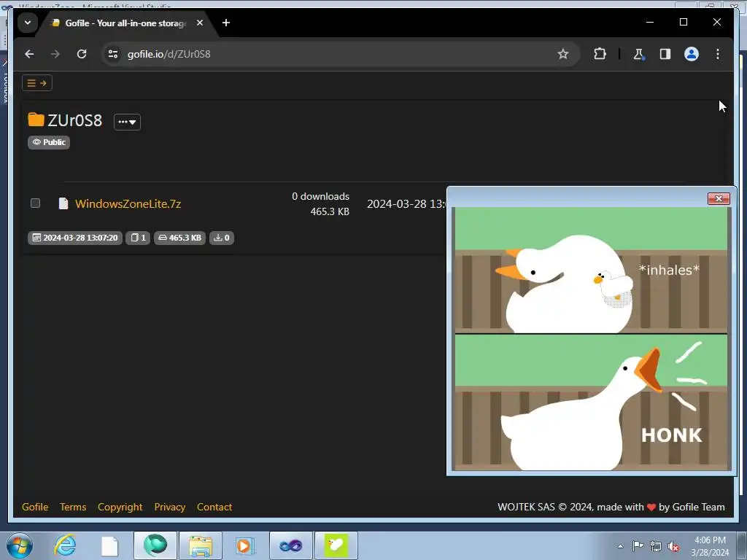Open the Chrome profile avatar
Viewport: 747px width, 560px height.
pos(692,54)
